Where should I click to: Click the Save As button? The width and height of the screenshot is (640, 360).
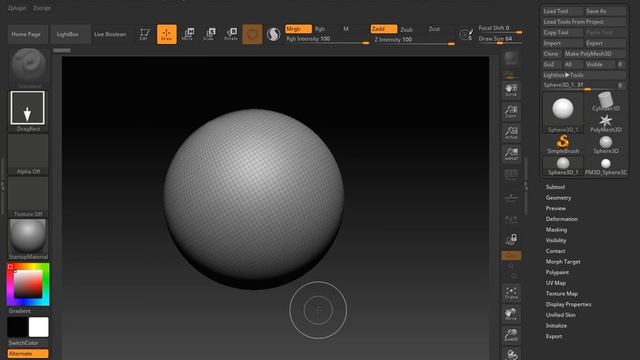point(606,11)
